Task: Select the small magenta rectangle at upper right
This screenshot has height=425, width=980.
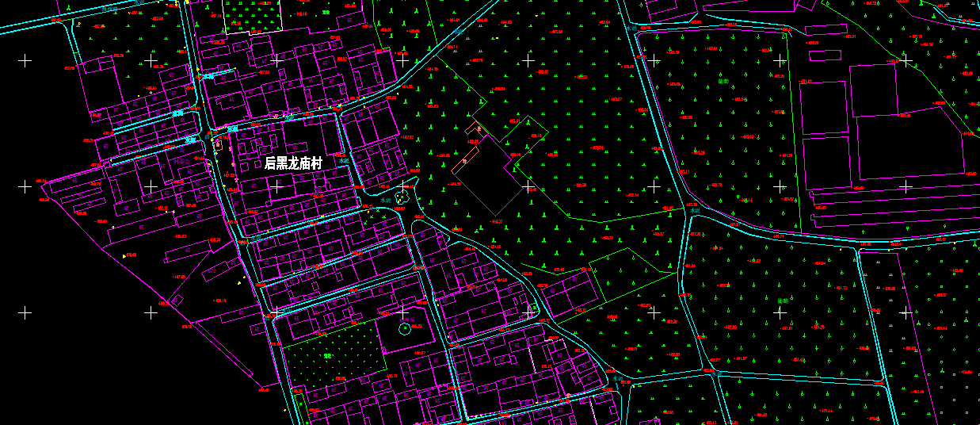Action: tap(824, 56)
